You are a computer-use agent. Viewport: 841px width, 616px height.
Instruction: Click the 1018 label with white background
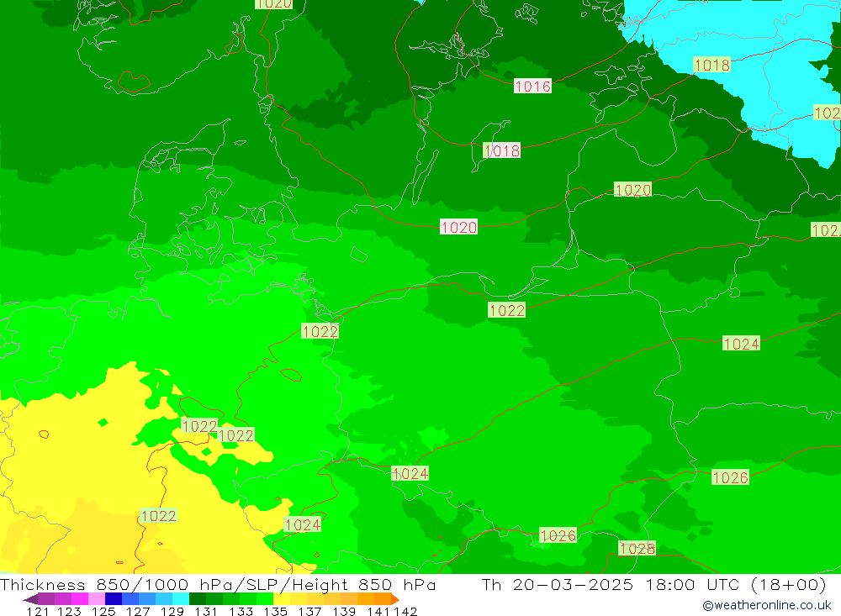[x=502, y=150]
